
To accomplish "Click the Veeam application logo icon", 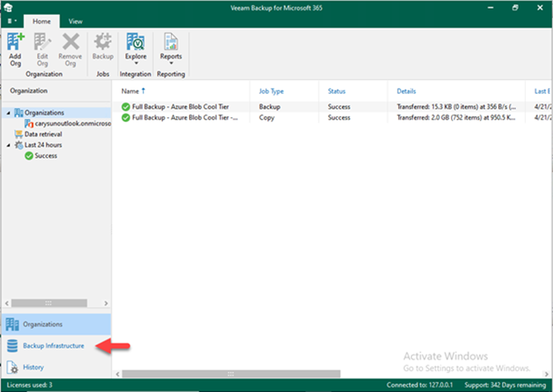I will pyautogui.click(x=8, y=8).
